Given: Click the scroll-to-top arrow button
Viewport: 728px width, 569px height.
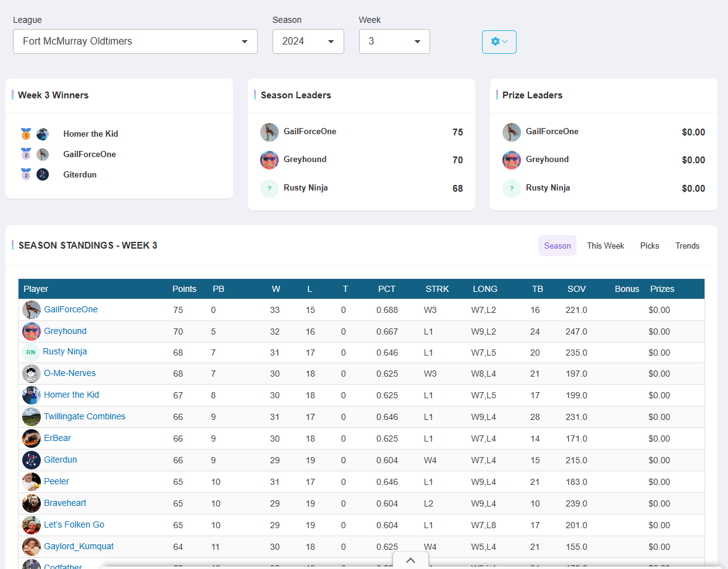Looking at the screenshot, I should point(410,560).
